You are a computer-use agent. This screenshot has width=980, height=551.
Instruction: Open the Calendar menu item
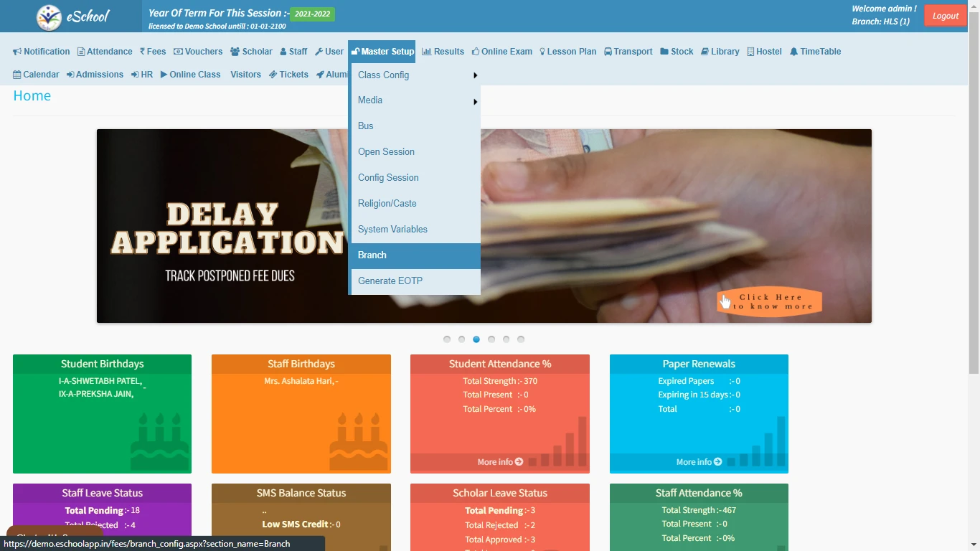[36, 75]
